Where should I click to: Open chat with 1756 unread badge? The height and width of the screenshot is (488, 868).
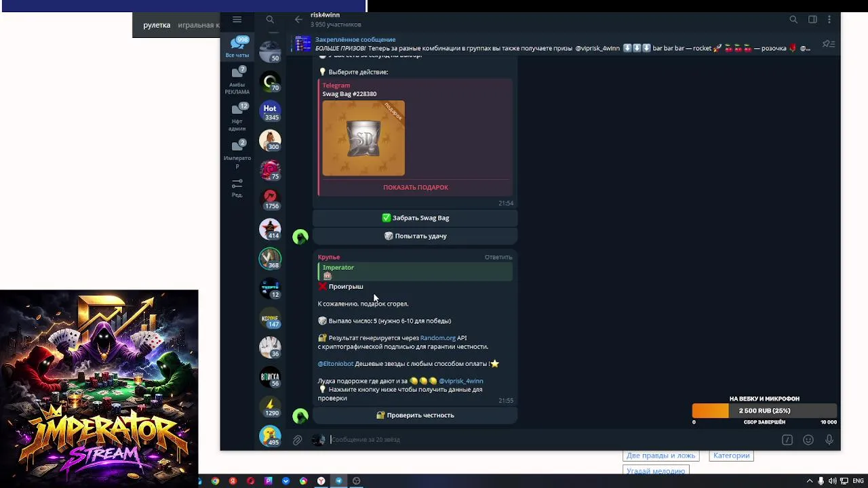[x=270, y=199]
